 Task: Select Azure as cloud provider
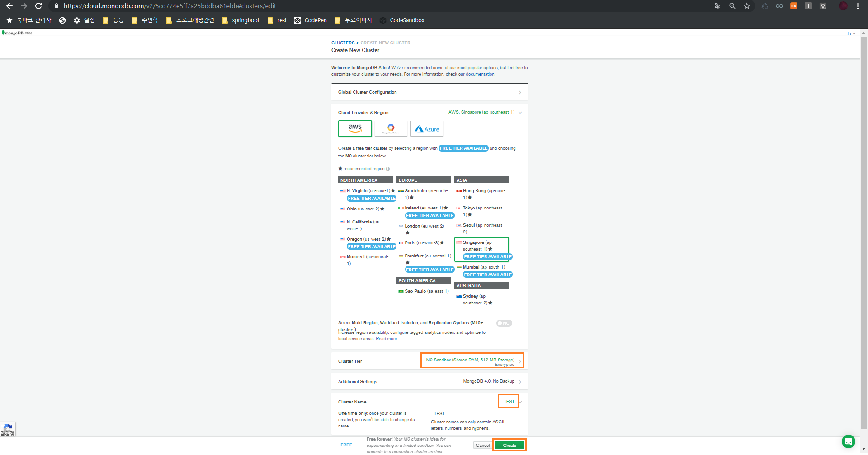point(427,128)
